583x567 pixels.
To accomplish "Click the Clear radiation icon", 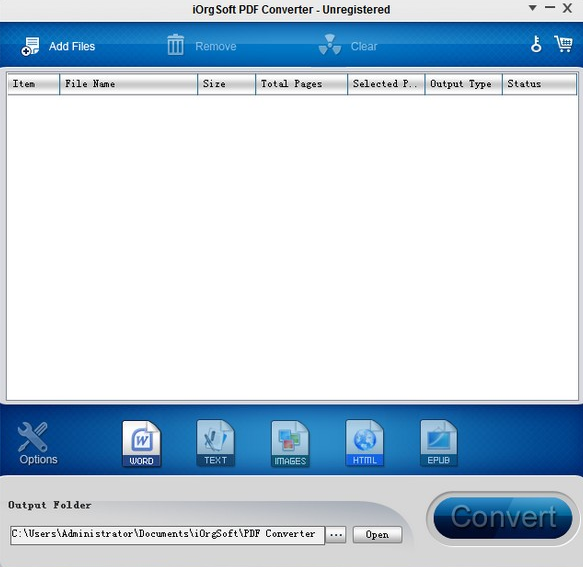I will 330,45.
